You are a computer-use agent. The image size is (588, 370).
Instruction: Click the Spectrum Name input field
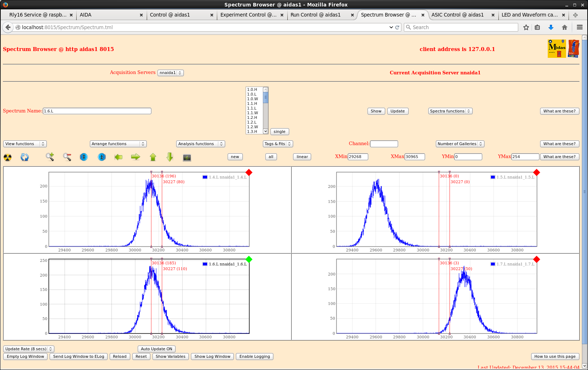(97, 111)
